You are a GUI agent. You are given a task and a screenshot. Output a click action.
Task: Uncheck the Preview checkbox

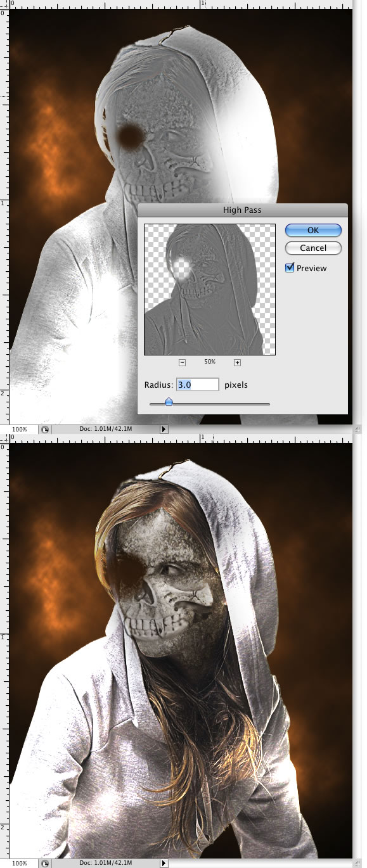coord(290,268)
